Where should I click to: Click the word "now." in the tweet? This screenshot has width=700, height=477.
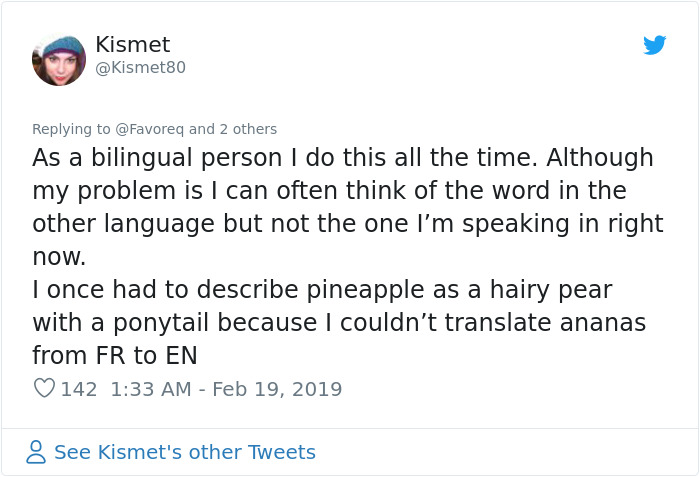click(x=59, y=257)
